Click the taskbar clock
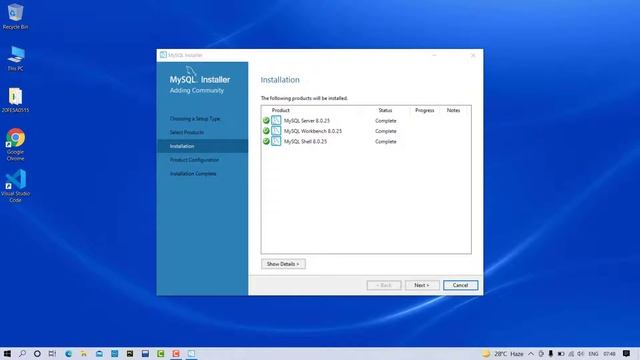The width and height of the screenshot is (640, 360). click(x=609, y=354)
